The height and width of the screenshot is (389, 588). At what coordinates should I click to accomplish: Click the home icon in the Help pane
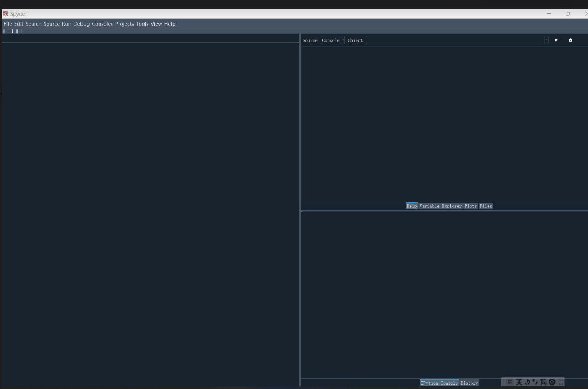point(556,40)
